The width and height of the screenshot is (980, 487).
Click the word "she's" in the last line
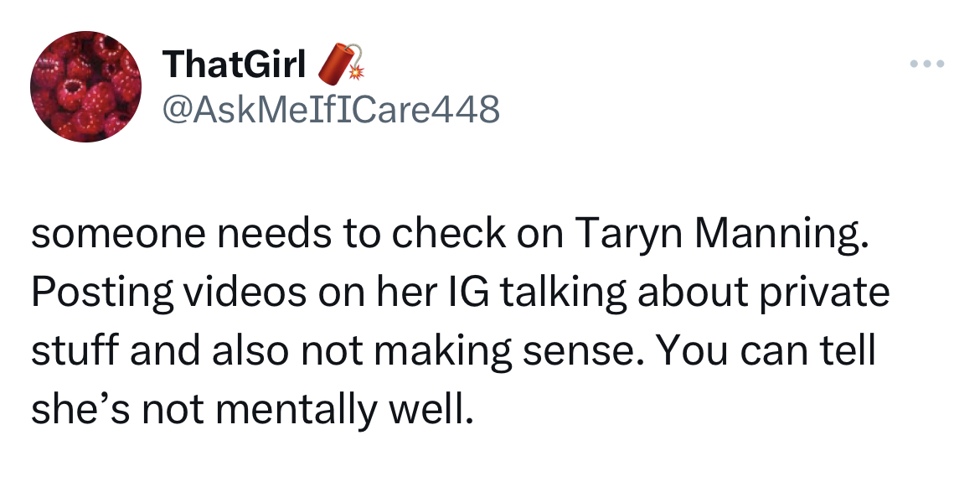click(x=74, y=410)
